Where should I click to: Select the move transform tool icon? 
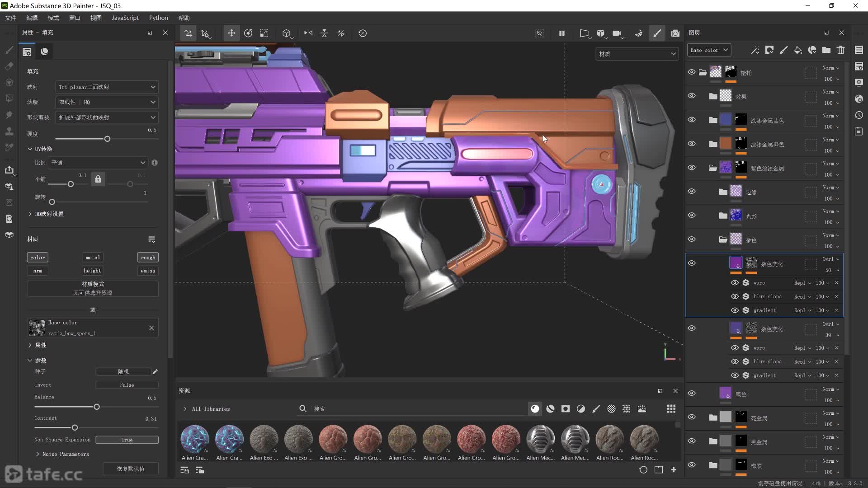click(231, 33)
